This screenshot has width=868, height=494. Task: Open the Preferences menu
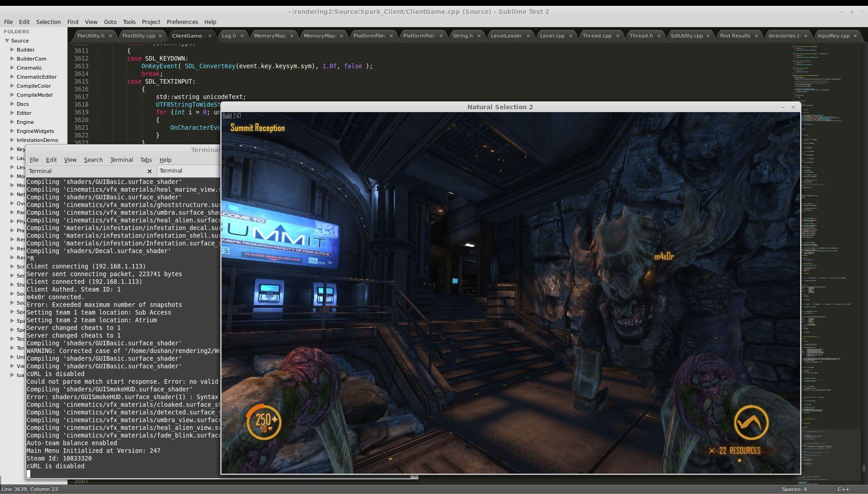(x=182, y=22)
